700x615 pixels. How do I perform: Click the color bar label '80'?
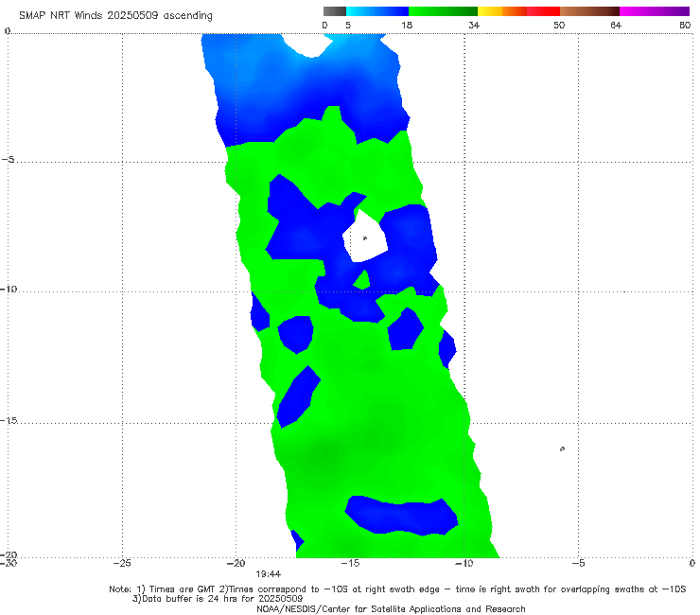[685, 26]
